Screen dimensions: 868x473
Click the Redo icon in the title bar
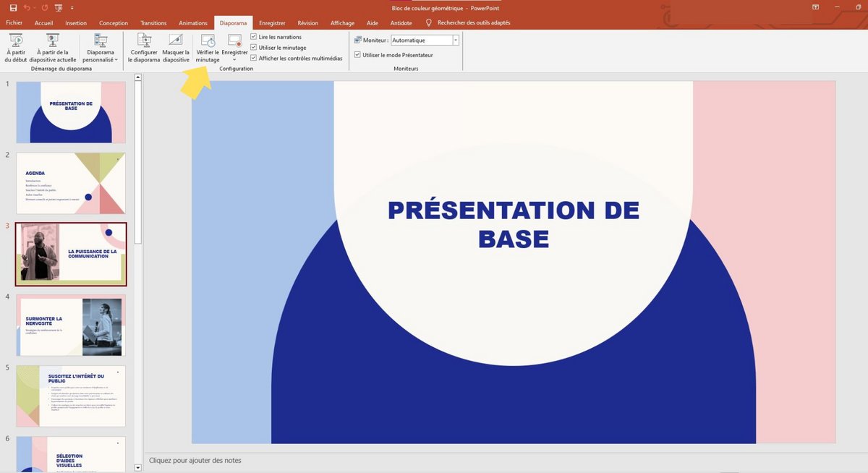click(x=46, y=8)
